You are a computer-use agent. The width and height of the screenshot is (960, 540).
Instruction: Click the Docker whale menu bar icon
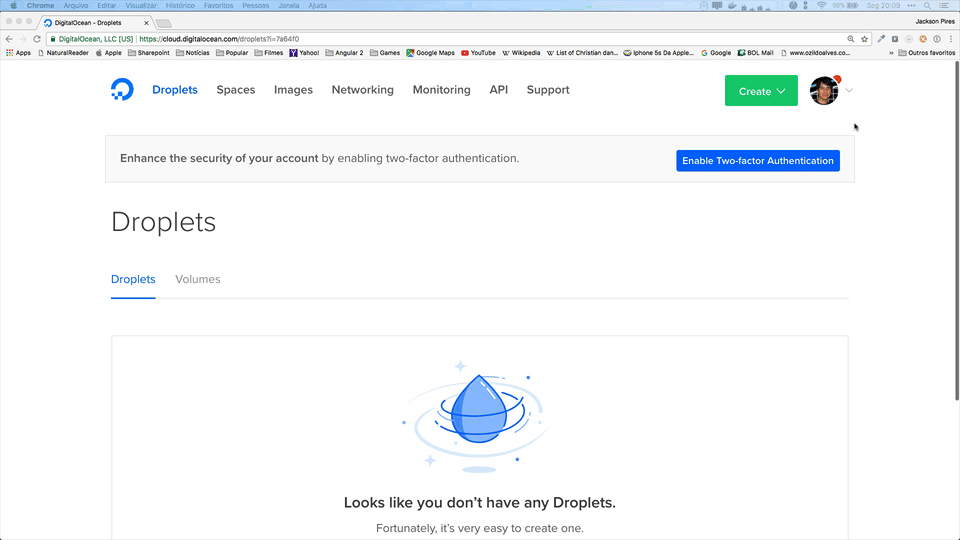[732, 6]
